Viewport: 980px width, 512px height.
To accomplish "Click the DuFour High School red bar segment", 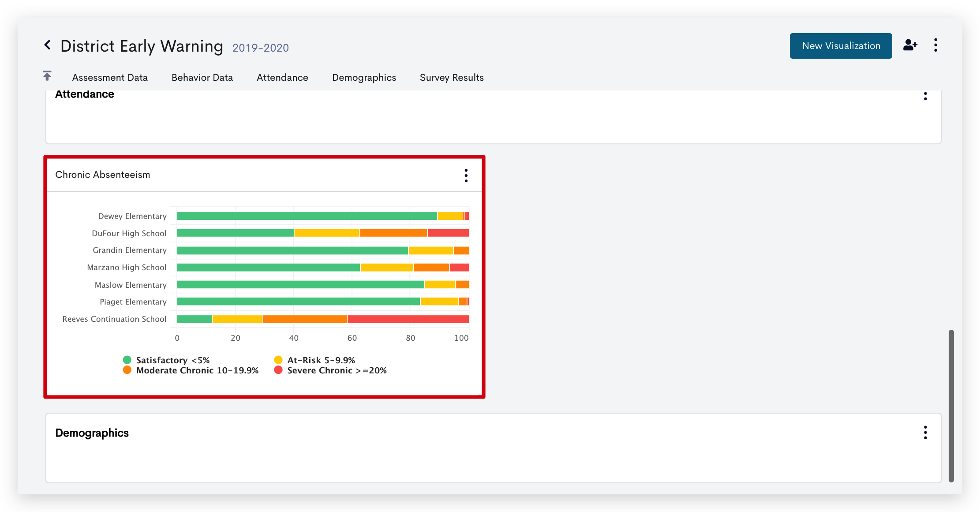I will pos(448,233).
